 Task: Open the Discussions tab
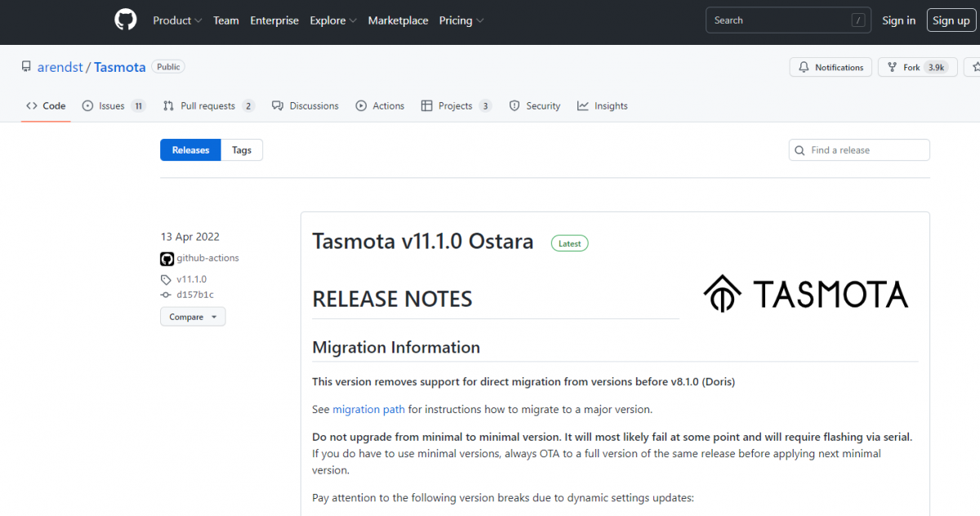305,106
